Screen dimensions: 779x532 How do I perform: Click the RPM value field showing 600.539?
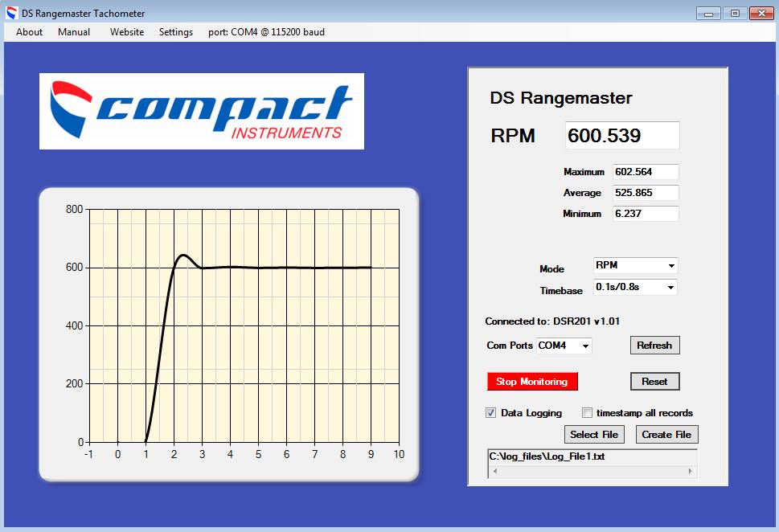(622, 136)
